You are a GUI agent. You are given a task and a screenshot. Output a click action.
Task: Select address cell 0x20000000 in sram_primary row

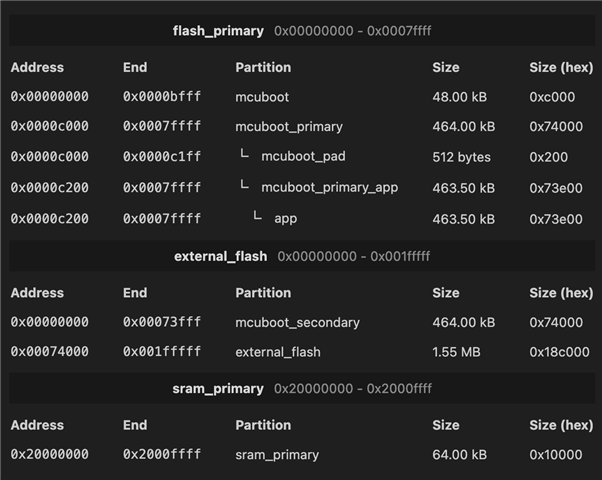pos(50,454)
